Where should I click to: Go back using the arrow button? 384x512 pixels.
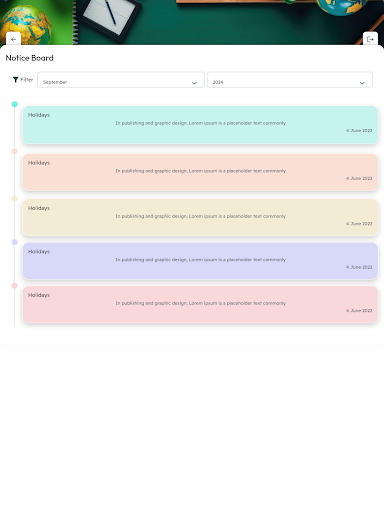pyautogui.click(x=13, y=39)
